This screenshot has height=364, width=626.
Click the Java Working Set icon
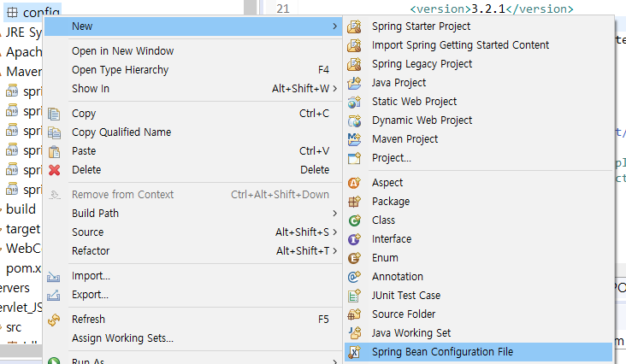coord(354,333)
